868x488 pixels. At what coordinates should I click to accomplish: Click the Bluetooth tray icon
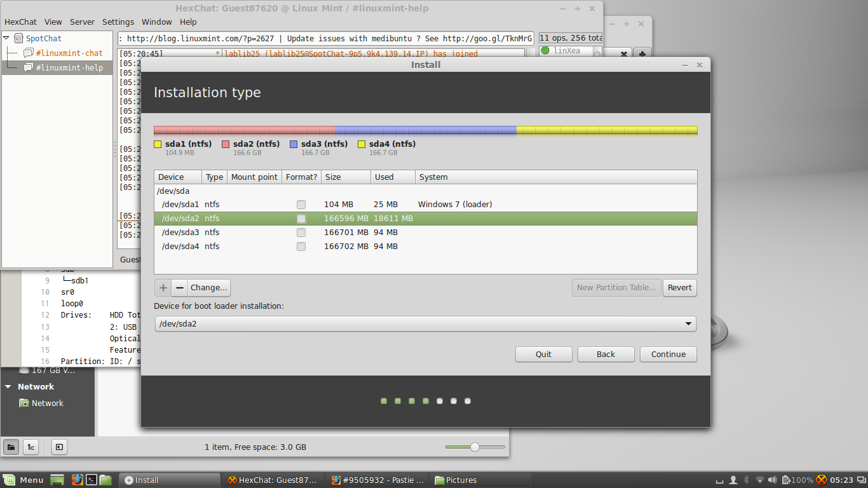click(747, 480)
